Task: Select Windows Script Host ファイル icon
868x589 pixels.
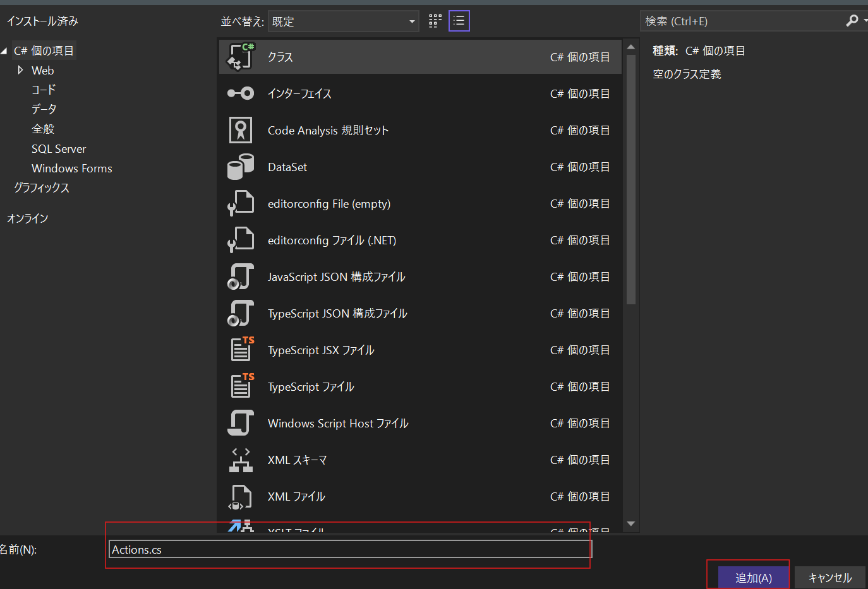Action: click(240, 423)
